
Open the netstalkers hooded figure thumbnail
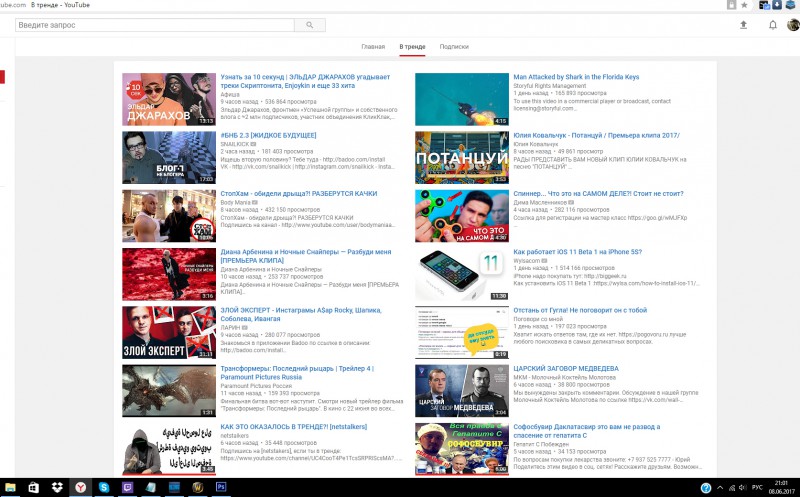click(169, 449)
